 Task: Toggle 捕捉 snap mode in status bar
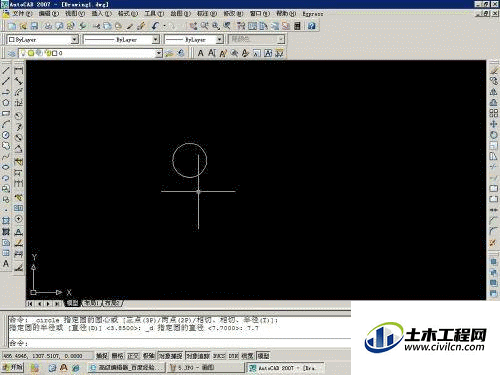pyautogui.click(x=102, y=356)
